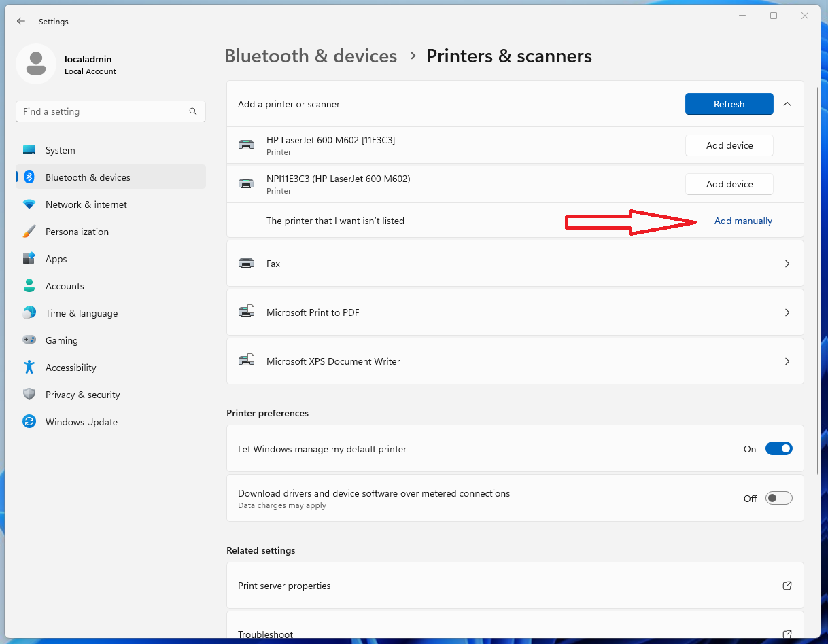Navigate to Apps settings
Viewport: 828px width, 644px height.
coord(111,259)
